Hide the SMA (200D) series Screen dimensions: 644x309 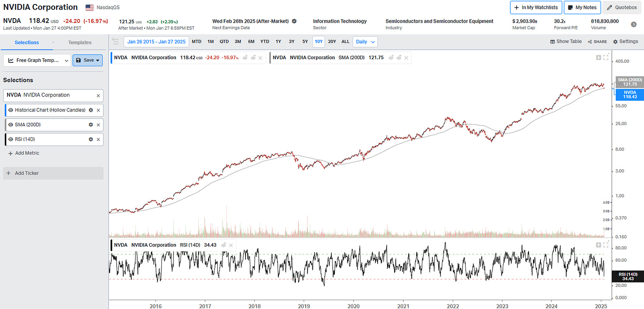(x=11, y=125)
